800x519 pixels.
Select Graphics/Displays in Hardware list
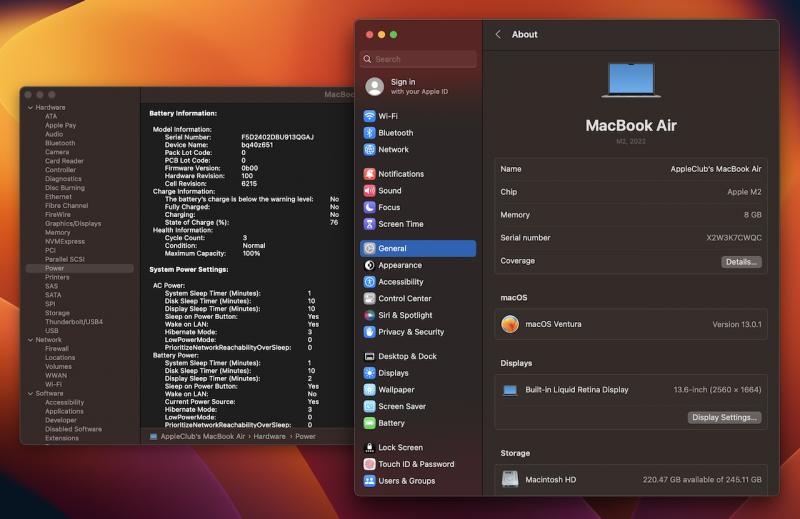73,224
